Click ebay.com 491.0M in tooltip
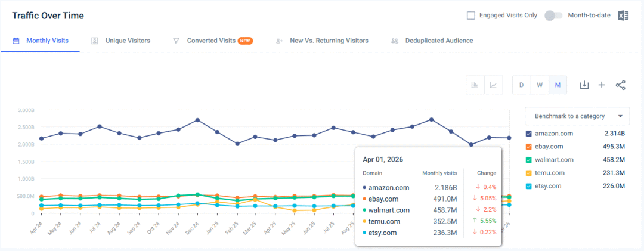Image resolution: width=644 pixels, height=251 pixels. click(445, 199)
